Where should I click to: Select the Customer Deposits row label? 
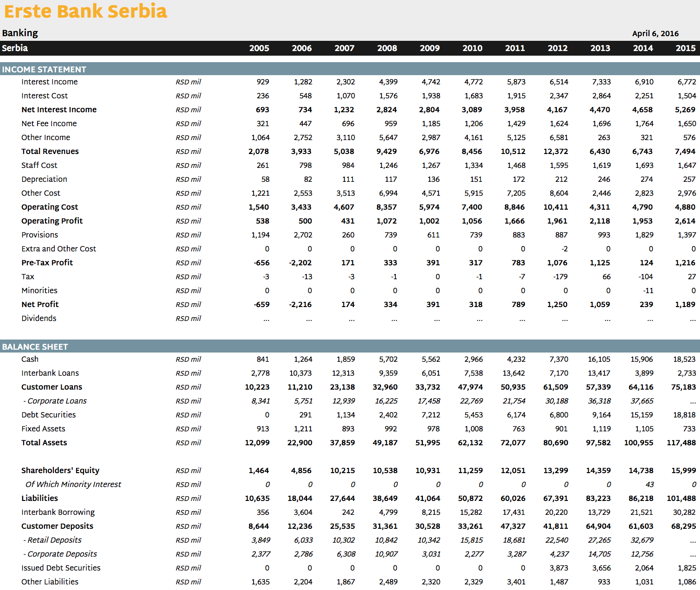57,526
